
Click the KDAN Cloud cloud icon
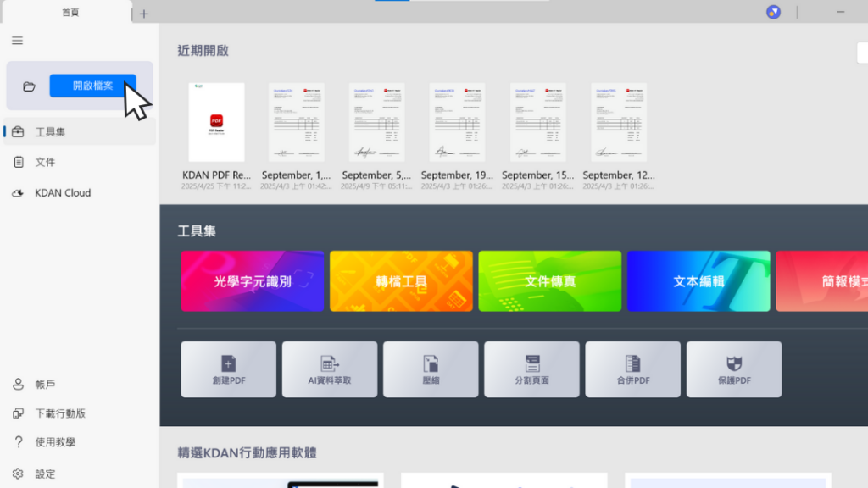point(18,192)
